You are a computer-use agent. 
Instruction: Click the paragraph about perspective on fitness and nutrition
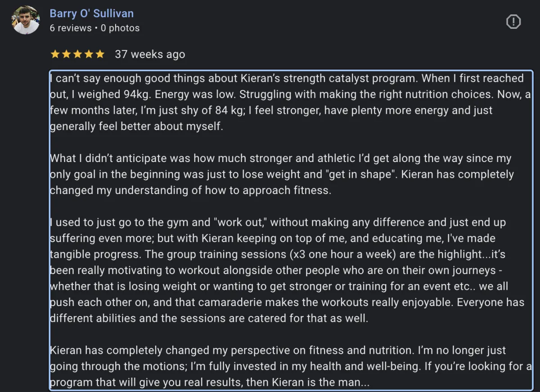(290, 366)
